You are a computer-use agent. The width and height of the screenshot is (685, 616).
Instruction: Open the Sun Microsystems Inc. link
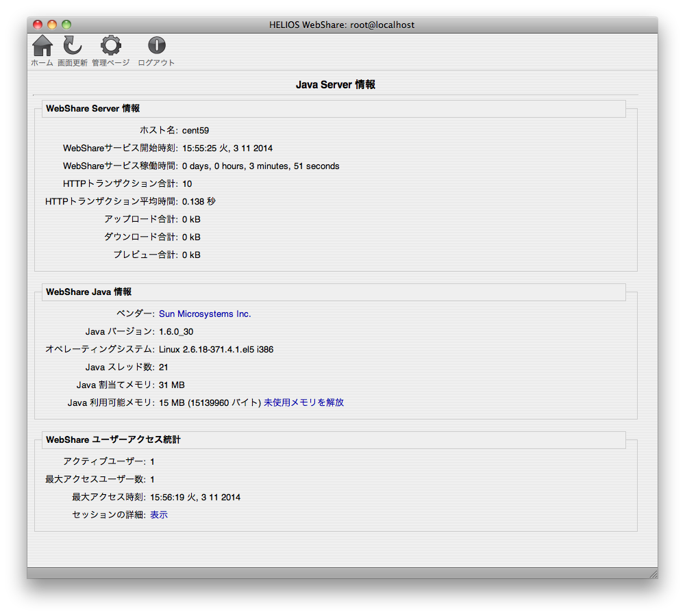(205, 314)
